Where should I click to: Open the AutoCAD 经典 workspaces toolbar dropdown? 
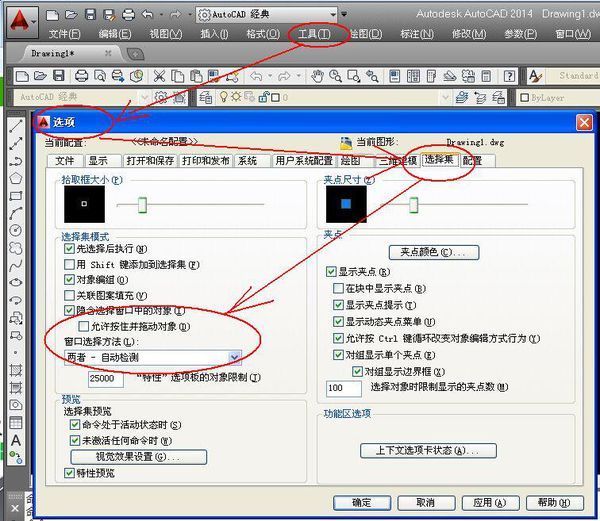pos(81,97)
